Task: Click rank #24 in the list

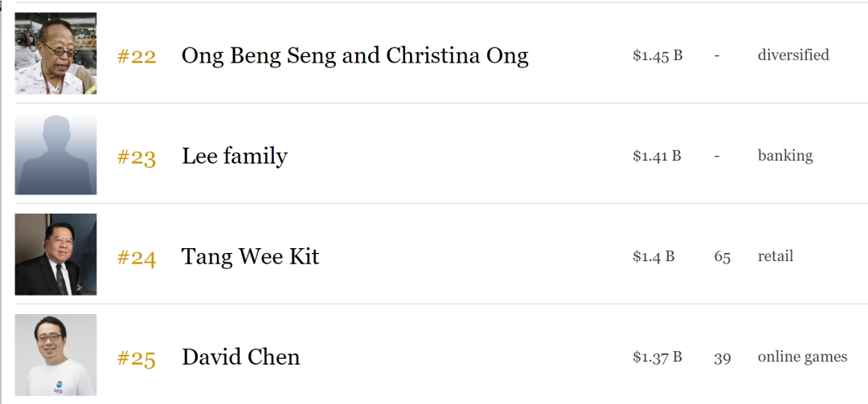Action: [x=137, y=257]
